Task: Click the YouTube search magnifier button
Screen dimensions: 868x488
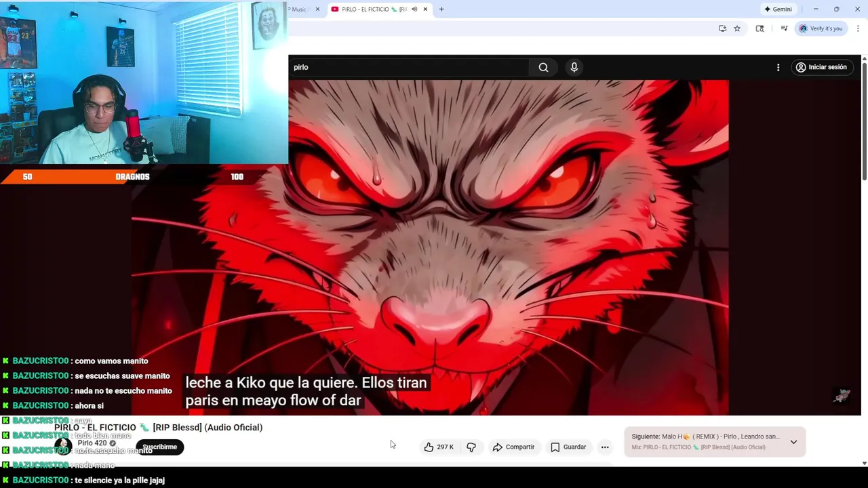Action: point(543,67)
